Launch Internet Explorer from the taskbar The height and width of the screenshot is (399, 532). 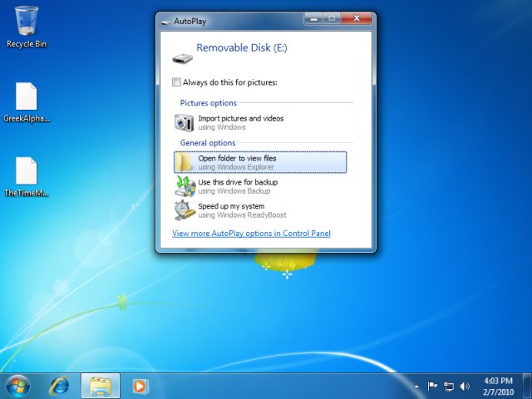coord(60,386)
